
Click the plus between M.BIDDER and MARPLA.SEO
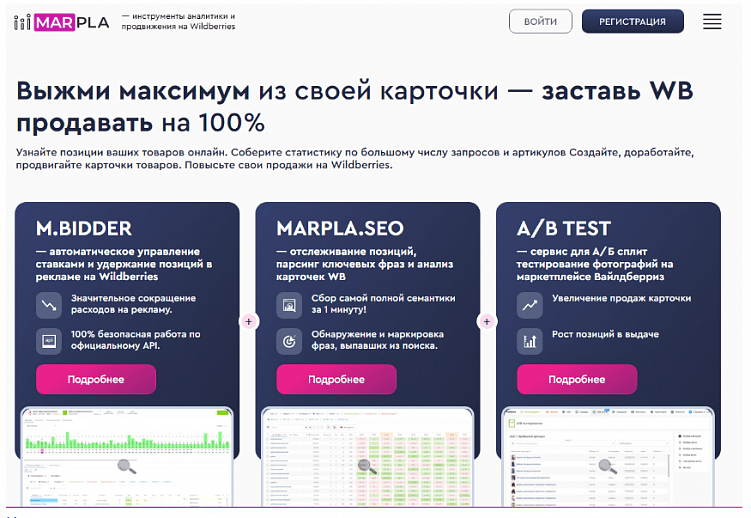click(249, 322)
